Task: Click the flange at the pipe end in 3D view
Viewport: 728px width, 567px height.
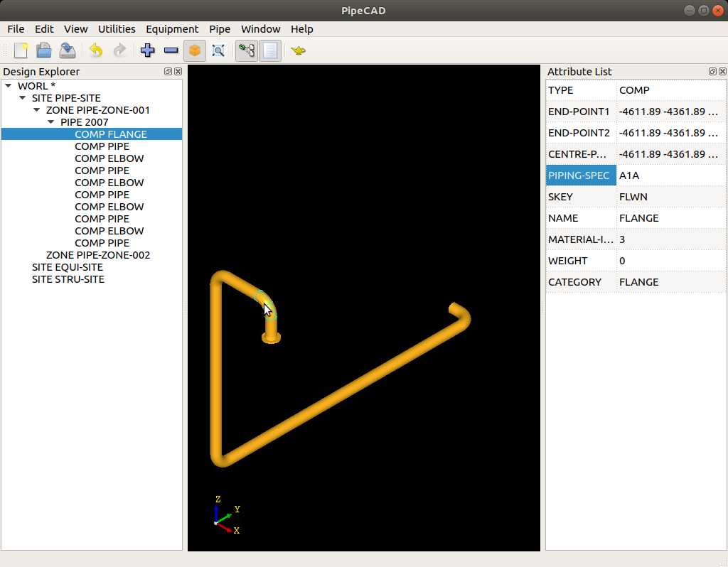Action: (x=271, y=338)
